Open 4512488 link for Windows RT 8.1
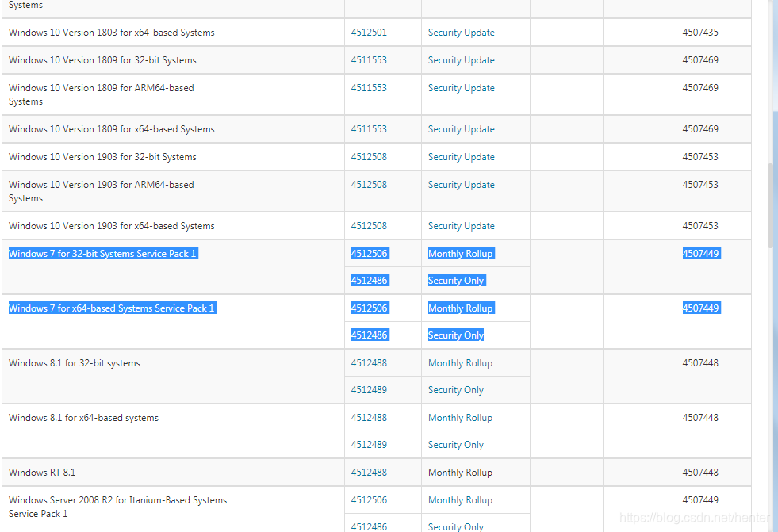The width and height of the screenshot is (778, 532). click(x=369, y=472)
